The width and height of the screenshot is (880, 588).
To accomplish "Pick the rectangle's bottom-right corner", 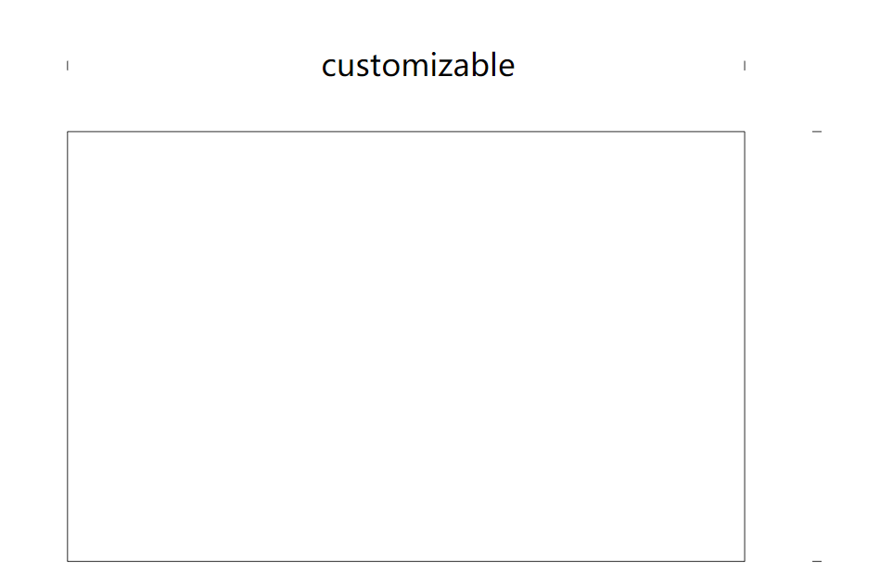I will pos(745,561).
